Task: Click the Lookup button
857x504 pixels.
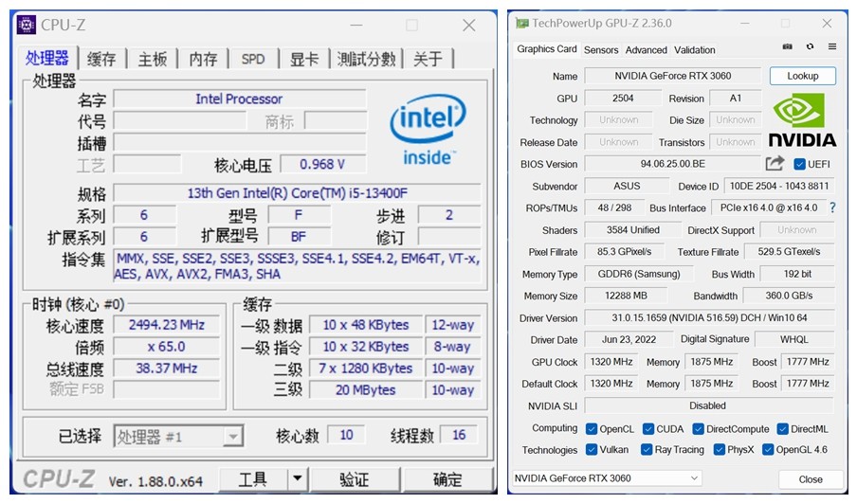Action: (802, 76)
